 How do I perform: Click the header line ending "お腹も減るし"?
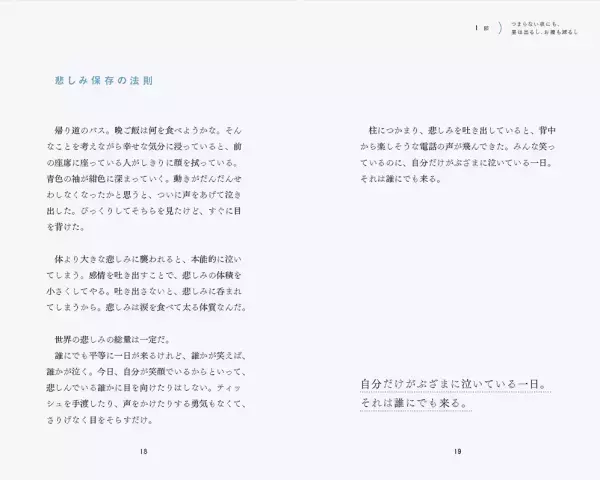tap(545, 33)
